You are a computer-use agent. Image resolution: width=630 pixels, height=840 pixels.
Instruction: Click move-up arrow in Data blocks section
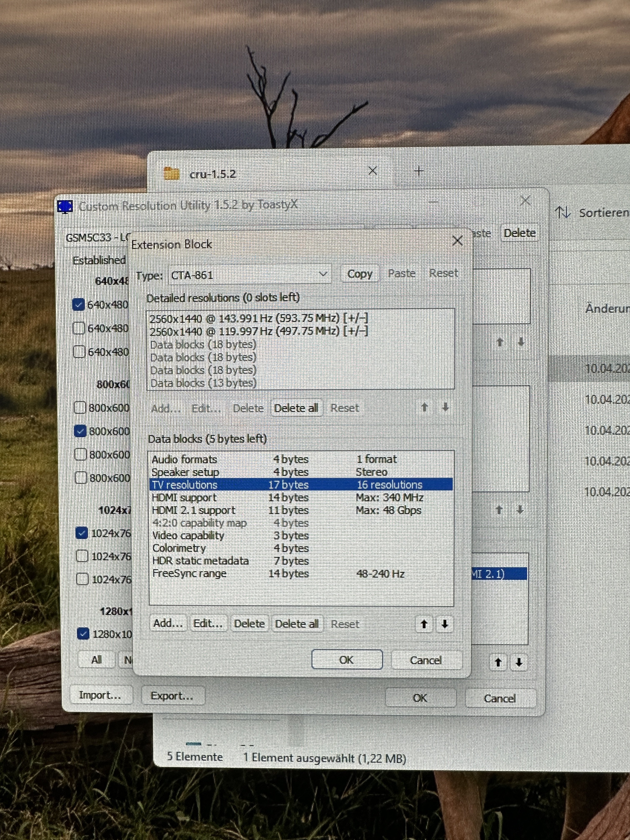(424, 624)
